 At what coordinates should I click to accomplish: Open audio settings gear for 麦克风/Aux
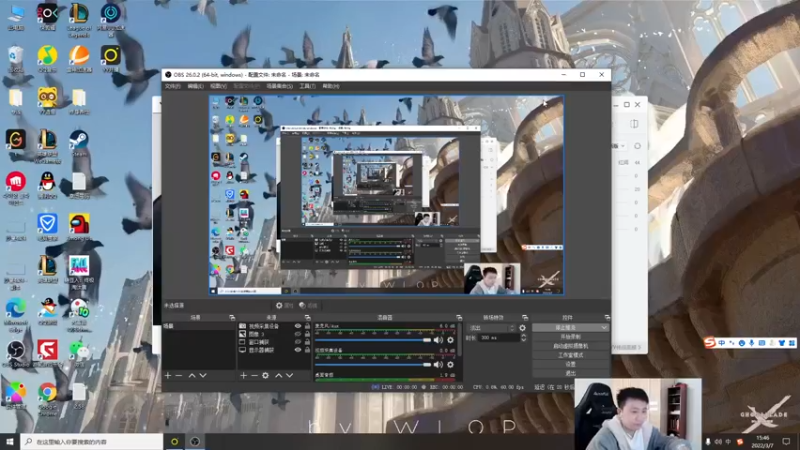[x=450, y=340]
